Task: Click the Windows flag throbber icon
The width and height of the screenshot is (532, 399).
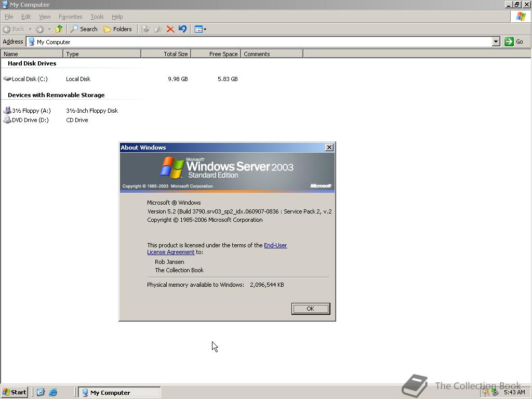Action: click(521, 17)
